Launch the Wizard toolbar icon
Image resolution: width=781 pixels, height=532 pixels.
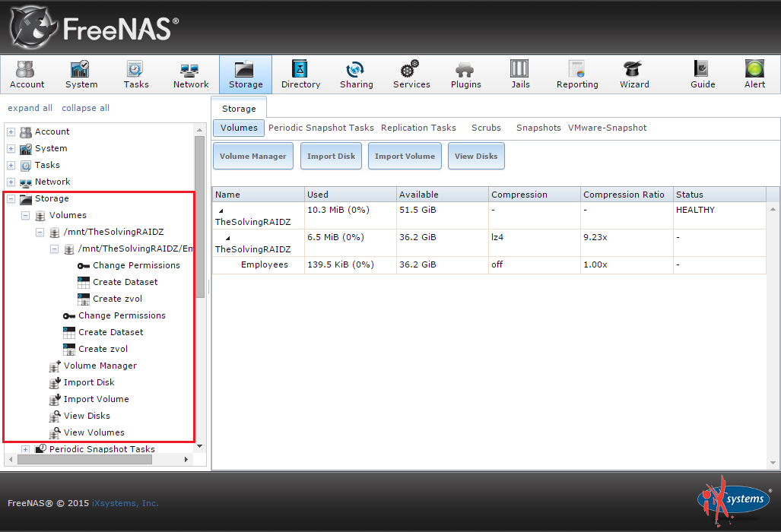coord(634,74)
